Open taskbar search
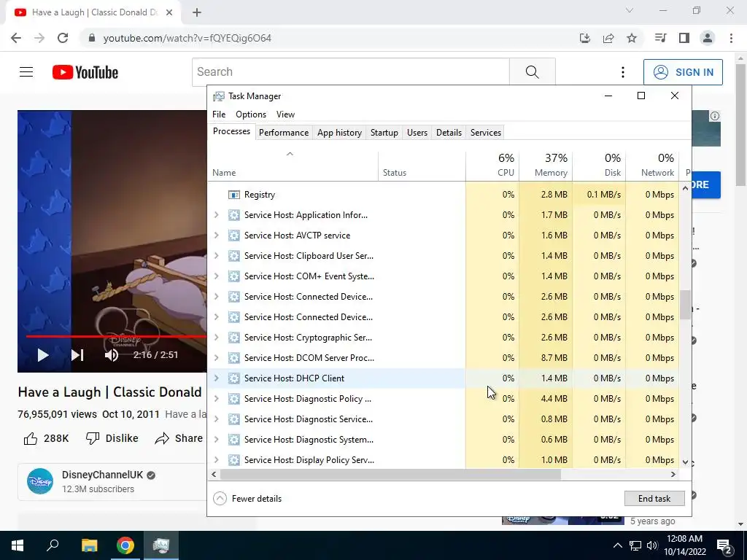 (x=53, y=545)
